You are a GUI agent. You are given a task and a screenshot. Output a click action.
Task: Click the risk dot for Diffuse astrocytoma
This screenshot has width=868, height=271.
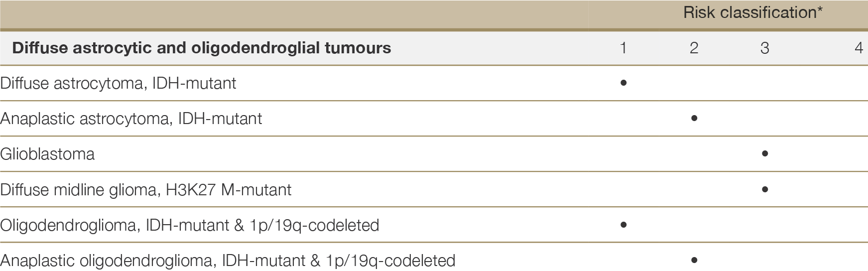point(623,83)
